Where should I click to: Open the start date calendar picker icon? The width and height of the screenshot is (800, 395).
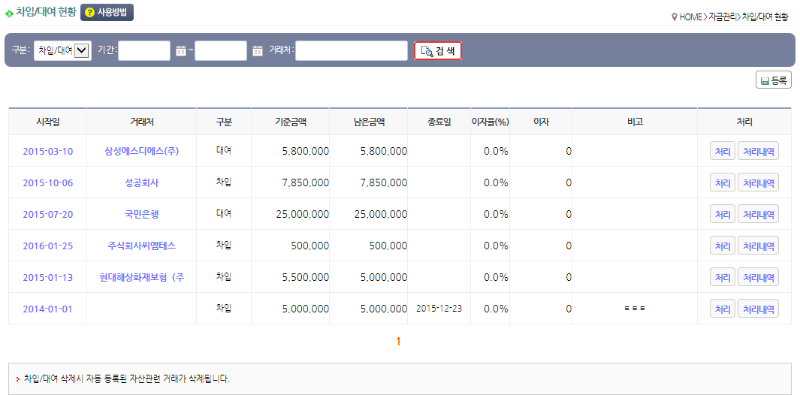click(181, 51)
